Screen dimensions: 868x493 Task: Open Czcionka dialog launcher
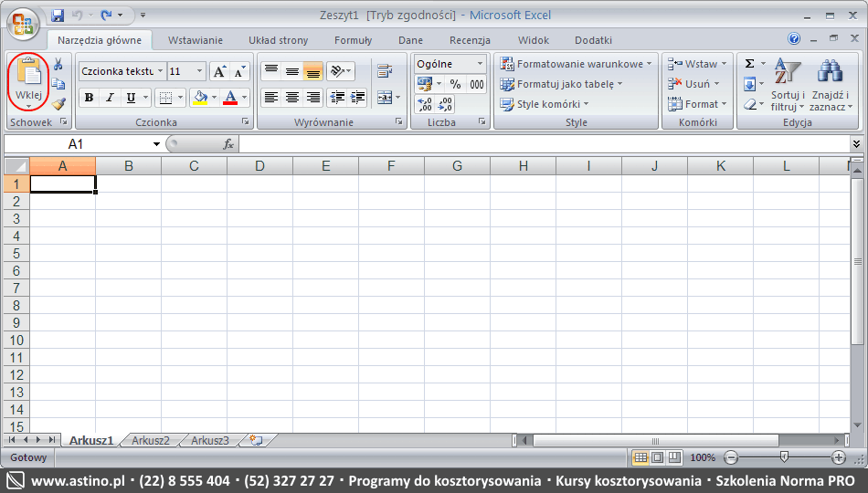pyautogui.click(x=245, y=121)
